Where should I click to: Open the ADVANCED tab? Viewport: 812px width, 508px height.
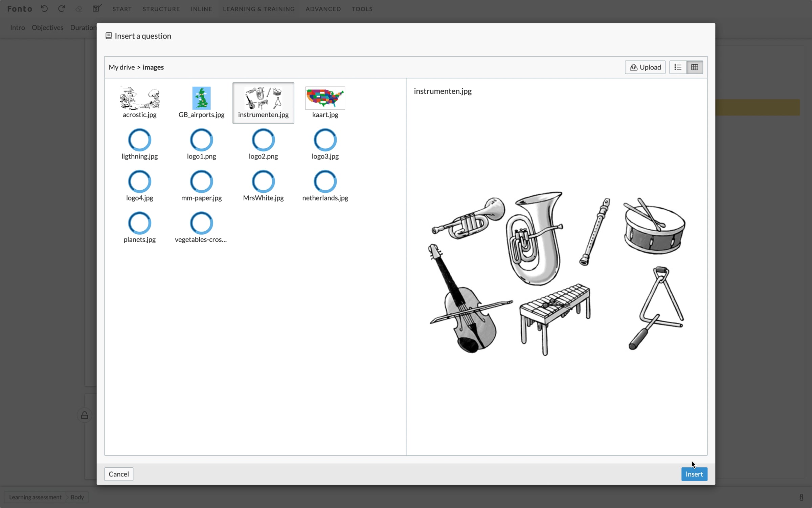tap(323, 9)
